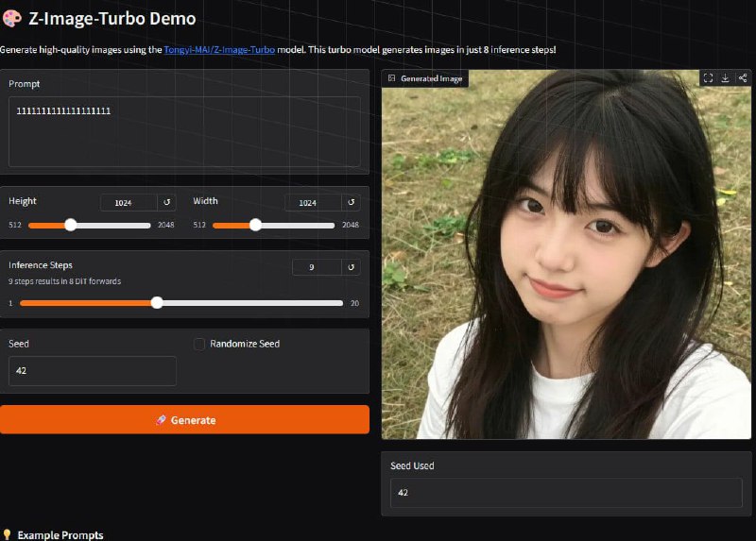Click the Height slider handle
This screenshot has height=541, width=756.
(71, 225)
